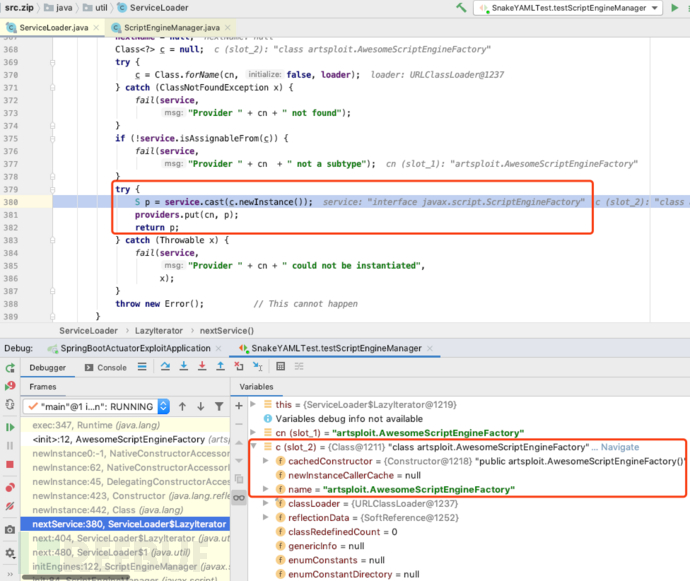The image size is (690, 581).
Task: Expand the 'this' variable node
Action: coord(253,404)
